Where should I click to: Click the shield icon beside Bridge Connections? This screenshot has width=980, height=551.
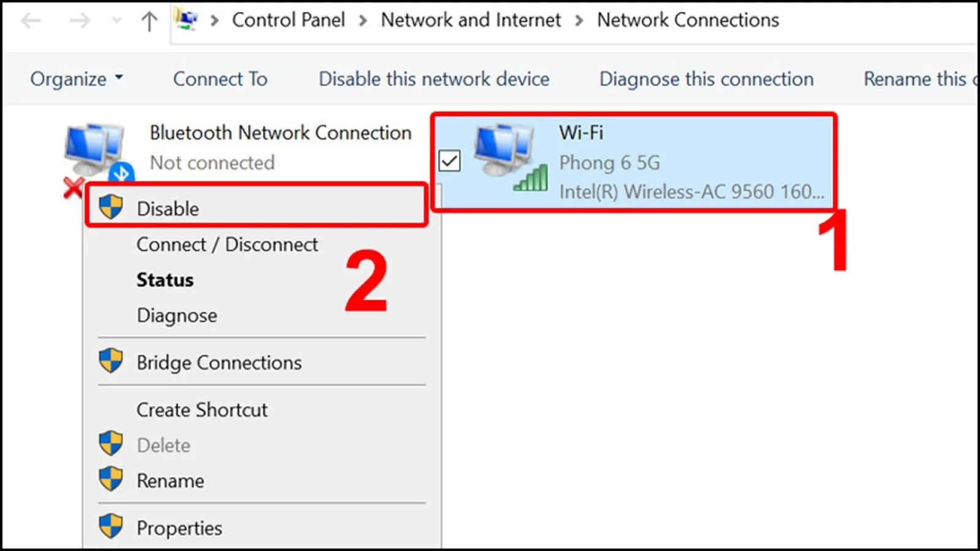[111, 361]
